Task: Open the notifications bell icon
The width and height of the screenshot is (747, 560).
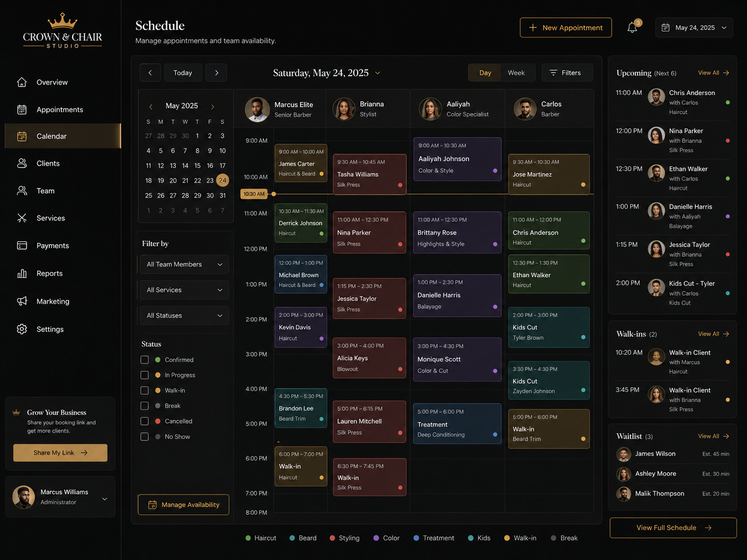Action: point(632,28)
